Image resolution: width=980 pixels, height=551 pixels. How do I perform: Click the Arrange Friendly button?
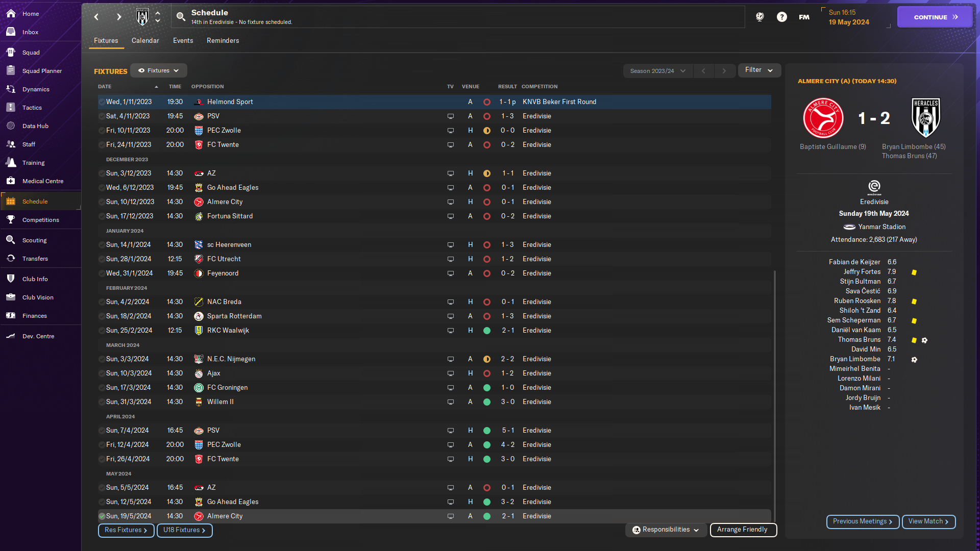pyautogui.click(x=743, y=530)
